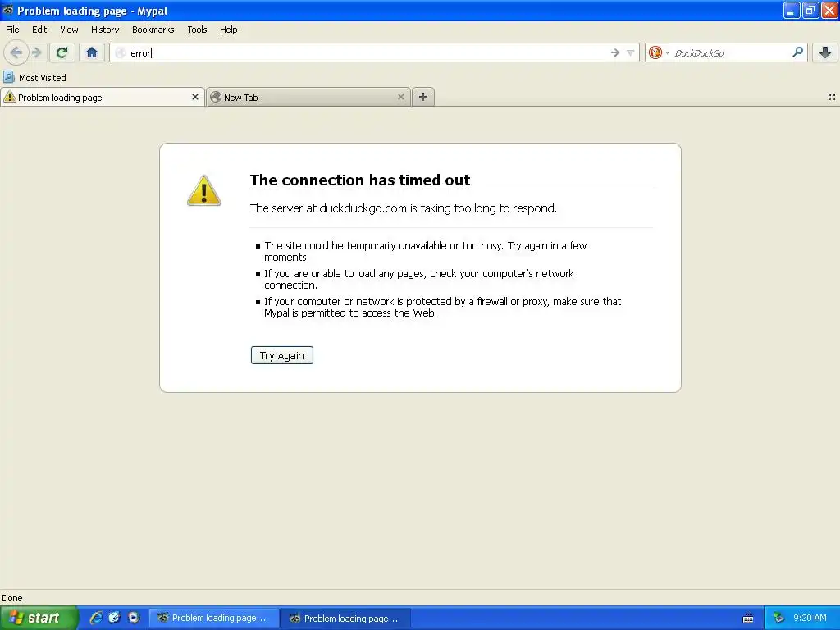This screenshot has height=630, width=840.
Task: Show the tab groups grid icon
Action: pos(832,97)
